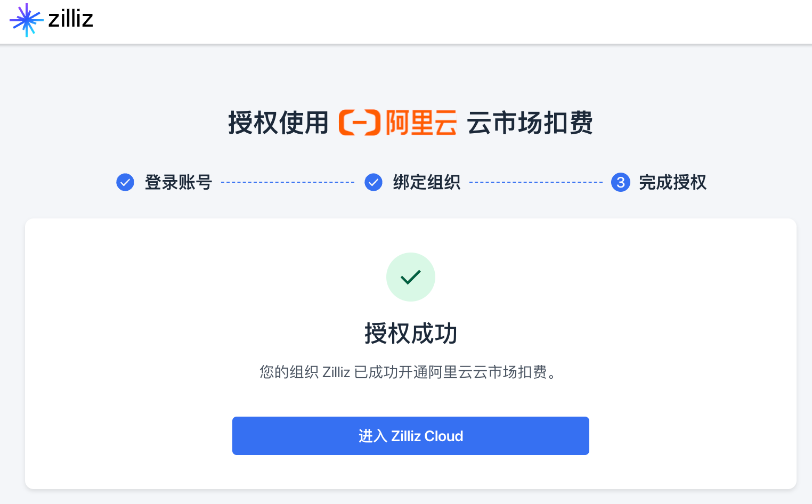Click the 云市场扣费 title text
This screenshot has width=812, height=504.
tap(530, 123)
